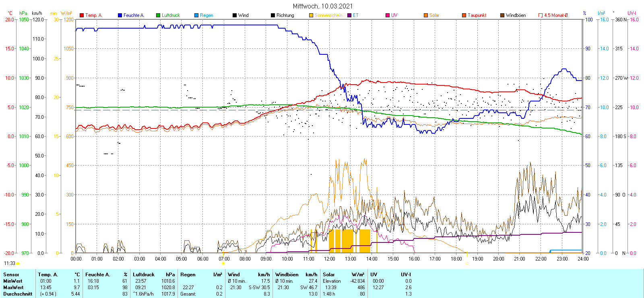Screen dimensions: 644x298
Task: Click the gust minimum value 27.4
Action: pyautogui.click(x=313, y=281)
